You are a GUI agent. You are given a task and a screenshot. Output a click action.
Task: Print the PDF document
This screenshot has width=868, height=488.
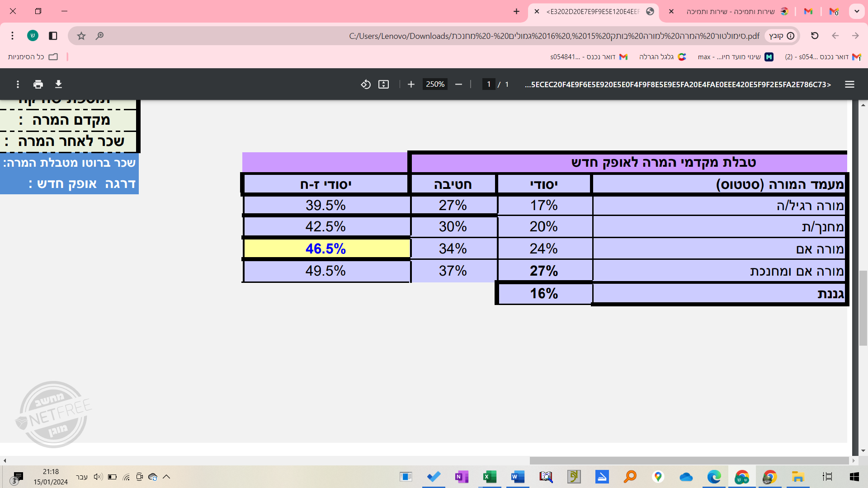coord(38,84)
